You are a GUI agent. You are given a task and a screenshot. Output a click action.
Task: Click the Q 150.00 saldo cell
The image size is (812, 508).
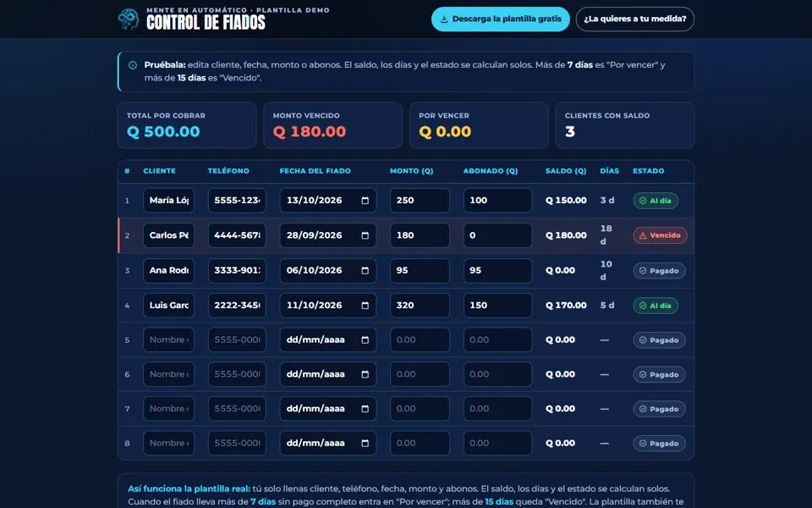566,201
